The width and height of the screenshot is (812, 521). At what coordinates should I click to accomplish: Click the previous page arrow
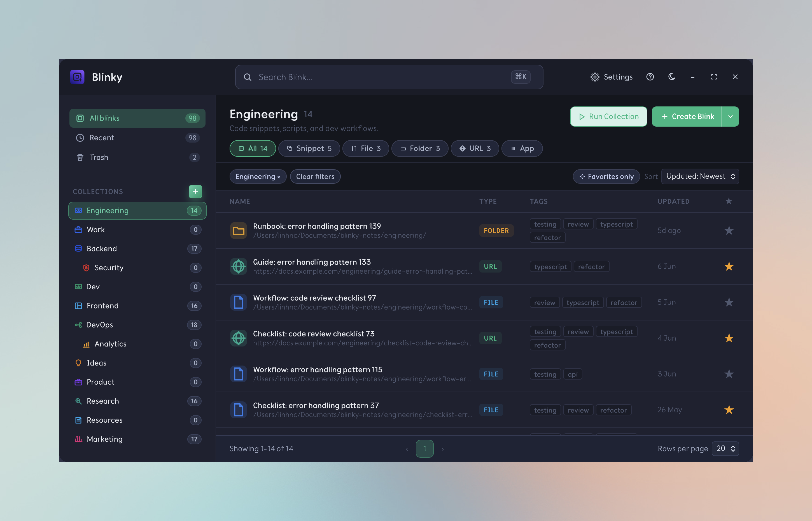[x=407, y=449]
